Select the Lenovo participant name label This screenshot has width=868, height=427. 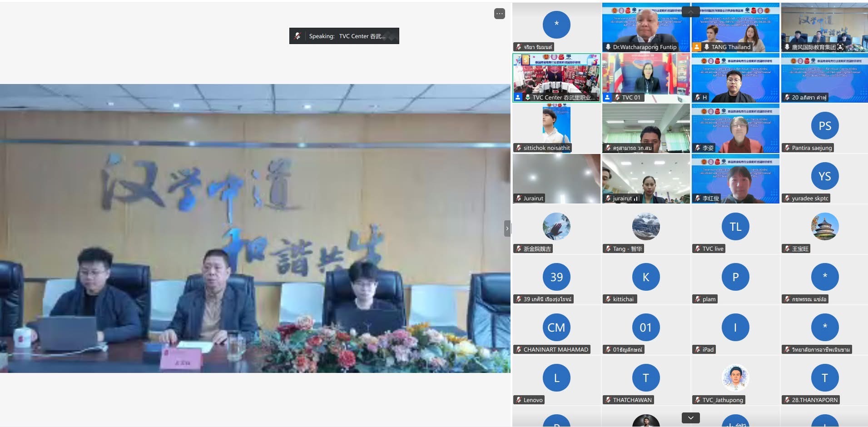(533, 400)
